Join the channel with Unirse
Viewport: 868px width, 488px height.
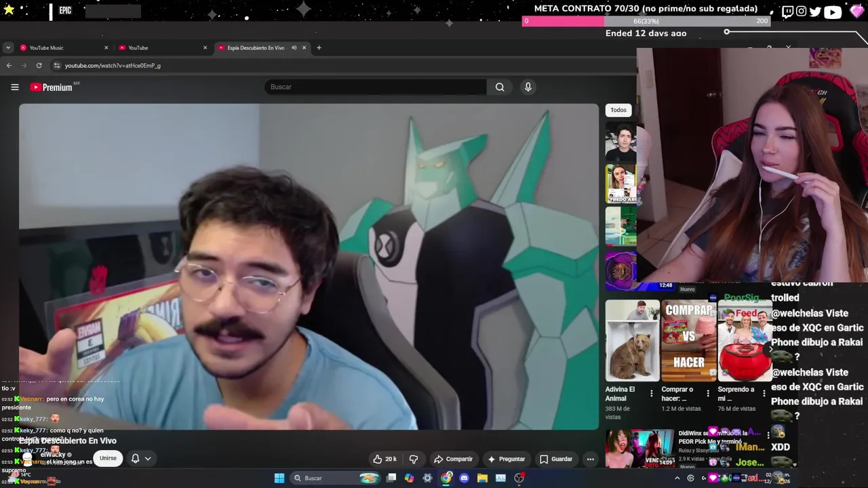click(108, 458)
